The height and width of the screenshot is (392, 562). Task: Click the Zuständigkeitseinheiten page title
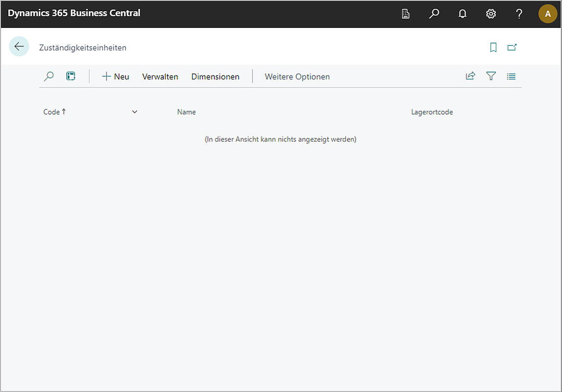pos(83,48)
